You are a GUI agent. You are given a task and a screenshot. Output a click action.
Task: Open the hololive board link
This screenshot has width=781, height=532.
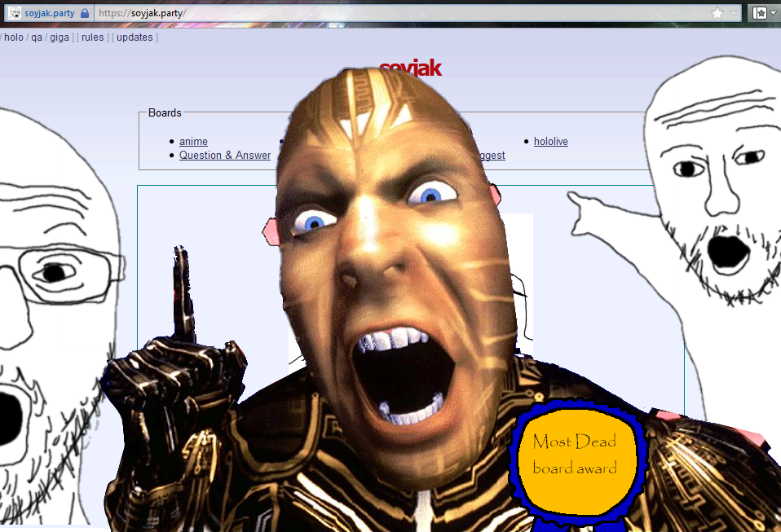point(550,142)
